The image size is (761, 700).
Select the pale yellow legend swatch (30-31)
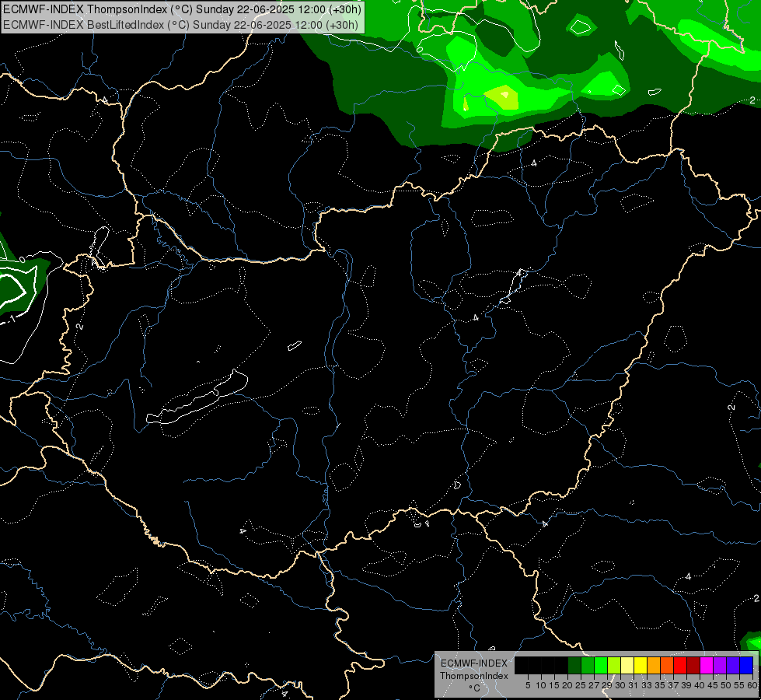coord(627,665)
